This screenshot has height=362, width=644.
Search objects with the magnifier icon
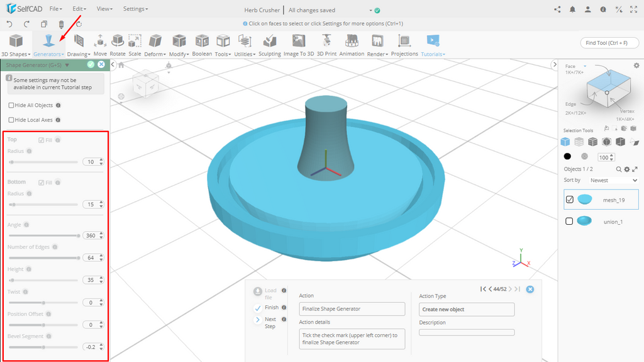(x=619, y=169)
